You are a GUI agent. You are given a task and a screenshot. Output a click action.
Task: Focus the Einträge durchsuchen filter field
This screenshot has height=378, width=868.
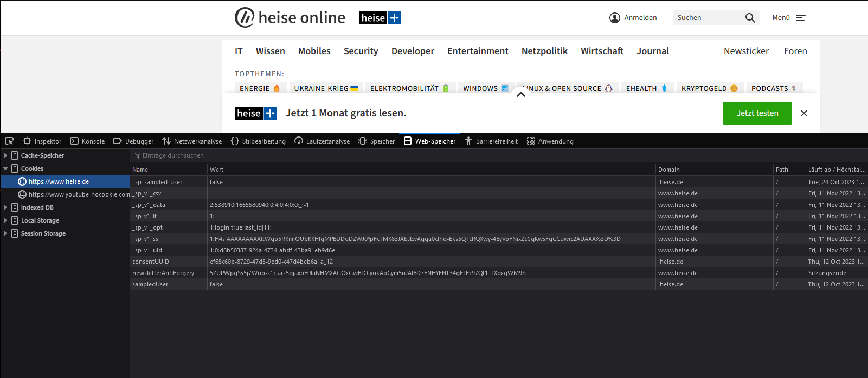pyautogui.click(x=499, y=155)
